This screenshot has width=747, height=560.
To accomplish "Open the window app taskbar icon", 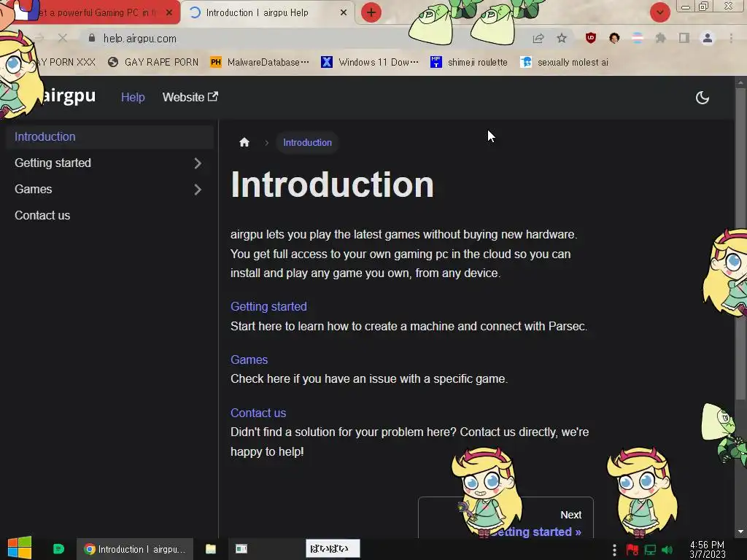I will click(x=241, y=549).
